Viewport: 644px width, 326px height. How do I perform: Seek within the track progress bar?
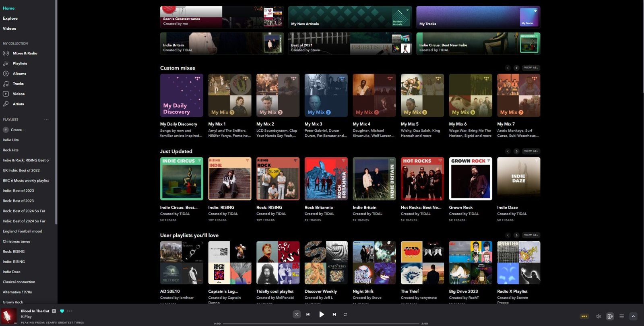[321, 323]
